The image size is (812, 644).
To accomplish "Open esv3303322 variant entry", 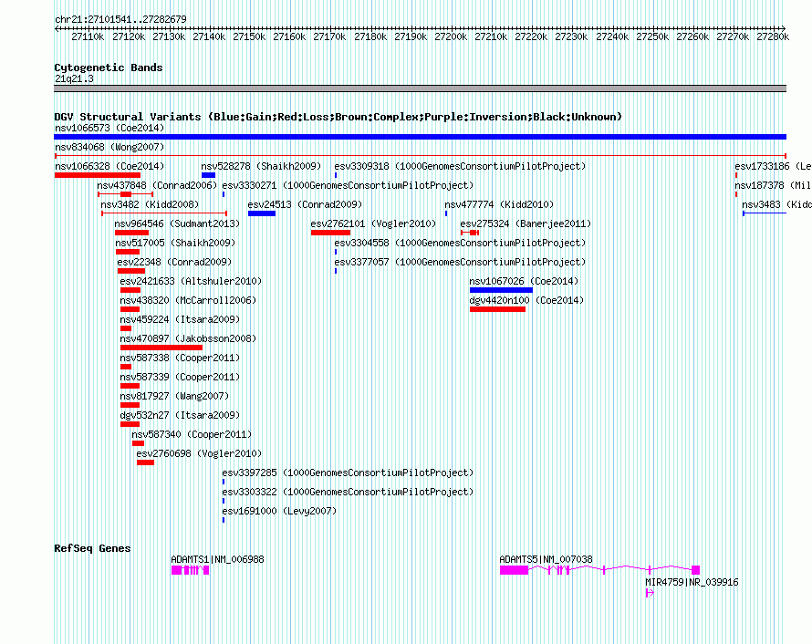I will (348, 492).
